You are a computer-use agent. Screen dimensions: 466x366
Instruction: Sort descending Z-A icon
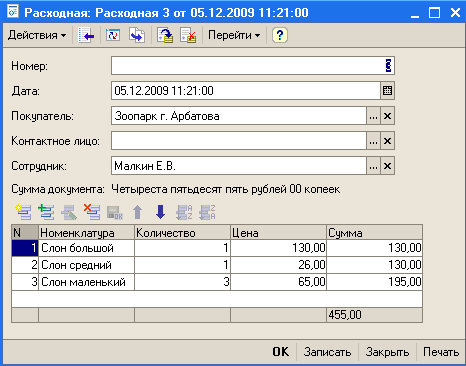point(207,212)
